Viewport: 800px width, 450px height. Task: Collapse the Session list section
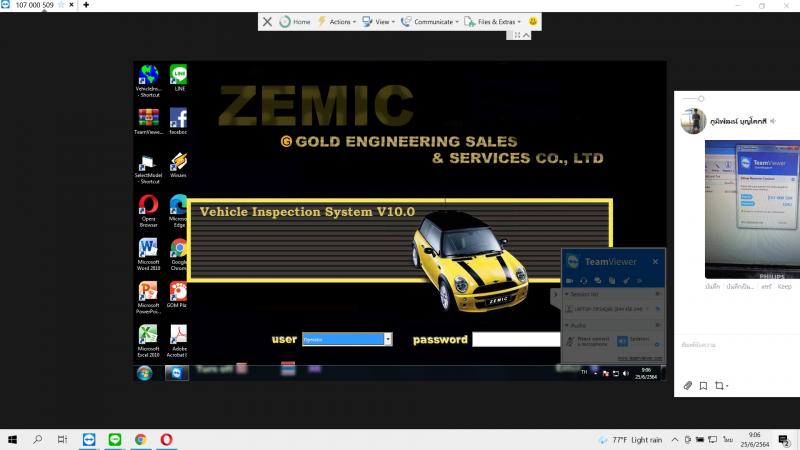[567, 294]
